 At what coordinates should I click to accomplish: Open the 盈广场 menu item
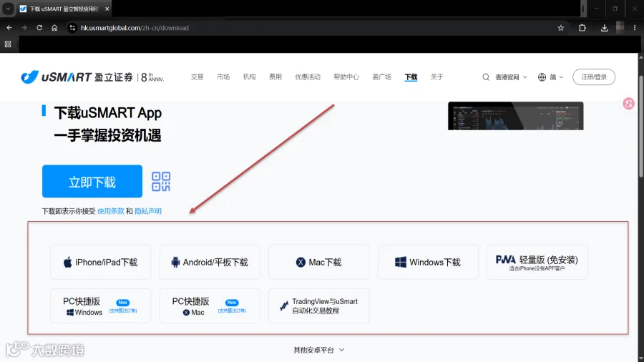pyautogui.click(x=381, y=77)
